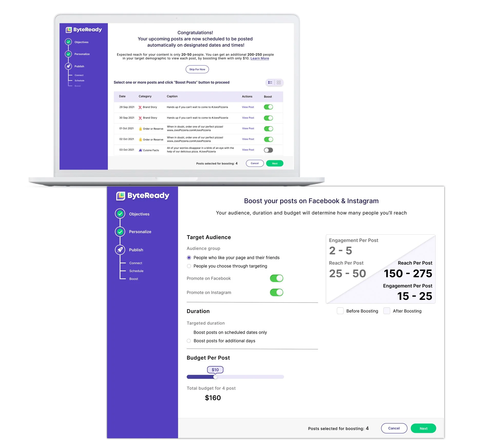Open Schedule step in large sidebar

click(x=136, y=271)
